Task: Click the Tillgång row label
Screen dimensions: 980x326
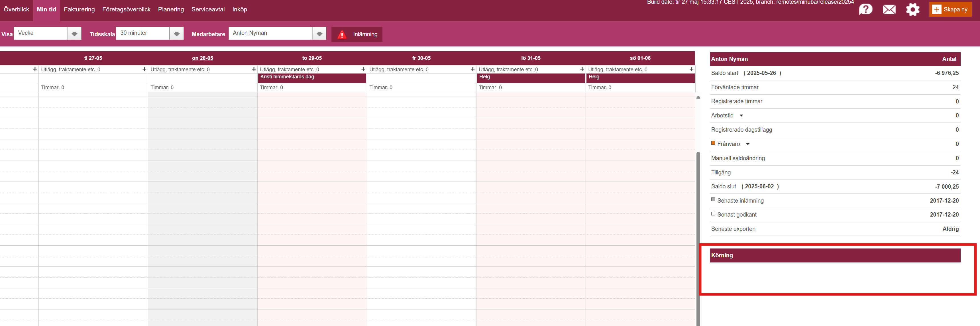Action: tap(721, 173)
